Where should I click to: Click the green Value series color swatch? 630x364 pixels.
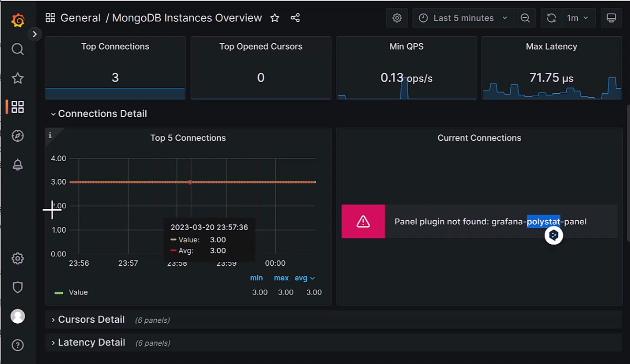pyautogui.click(x=59, y=293)
